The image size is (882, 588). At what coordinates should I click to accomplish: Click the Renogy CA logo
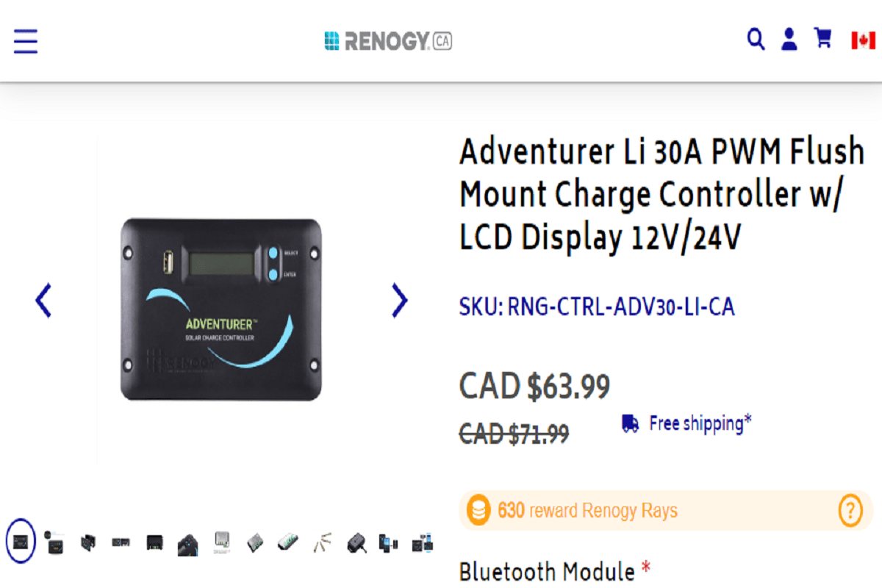click(387, 41)
